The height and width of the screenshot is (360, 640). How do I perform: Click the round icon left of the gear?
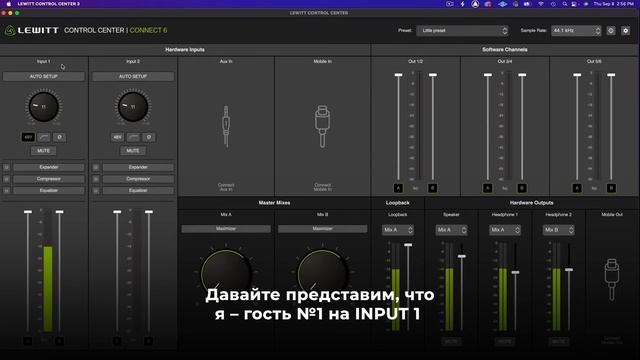pos(611,31)
